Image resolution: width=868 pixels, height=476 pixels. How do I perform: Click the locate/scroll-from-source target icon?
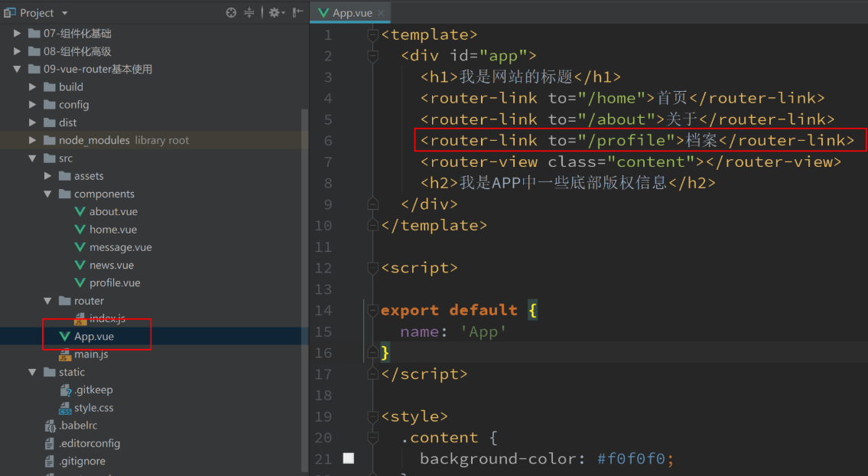(231, 12)
